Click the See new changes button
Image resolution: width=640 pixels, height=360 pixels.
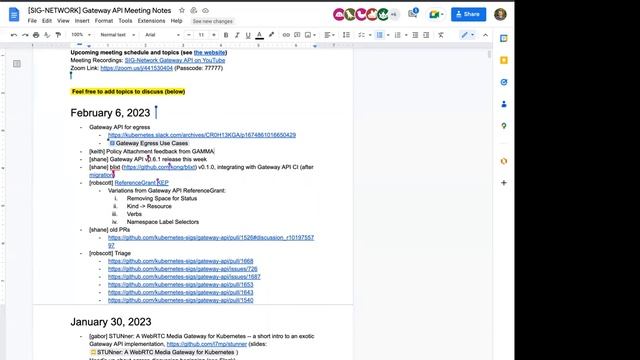[212, 21]
